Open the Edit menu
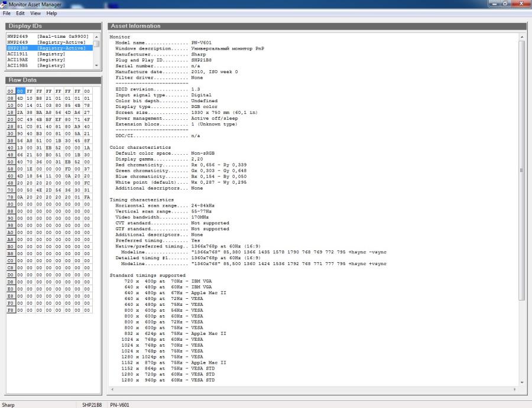Image resolution: width=532 pixels, height=408 pixels. [20, 13]
